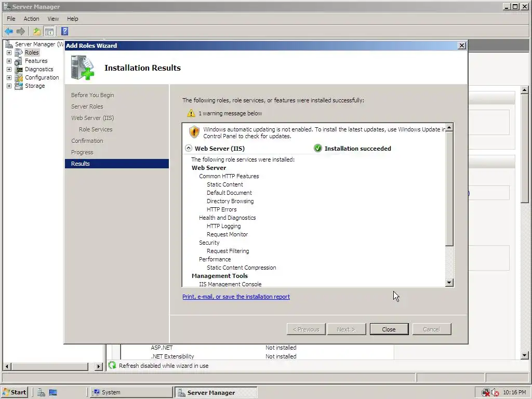Click the Windows Update shield icon

(x=194, y=132)
